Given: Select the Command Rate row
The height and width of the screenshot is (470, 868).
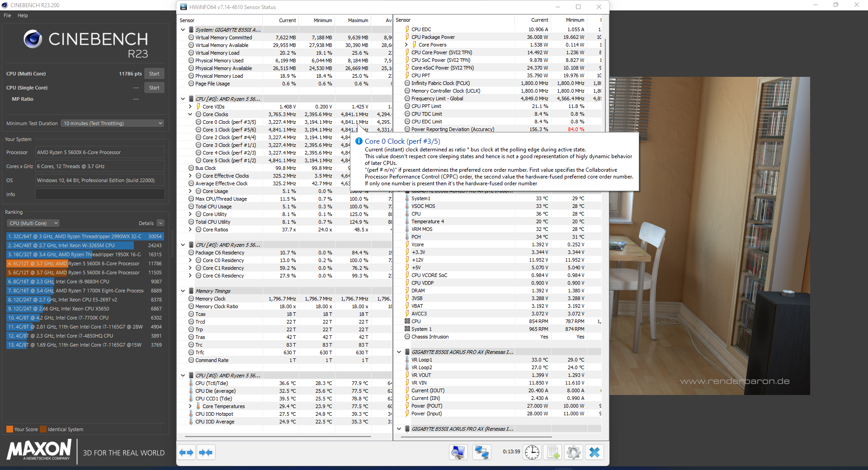Looking at the screenshot, I should pyautogui.click(x=285, y=360).
